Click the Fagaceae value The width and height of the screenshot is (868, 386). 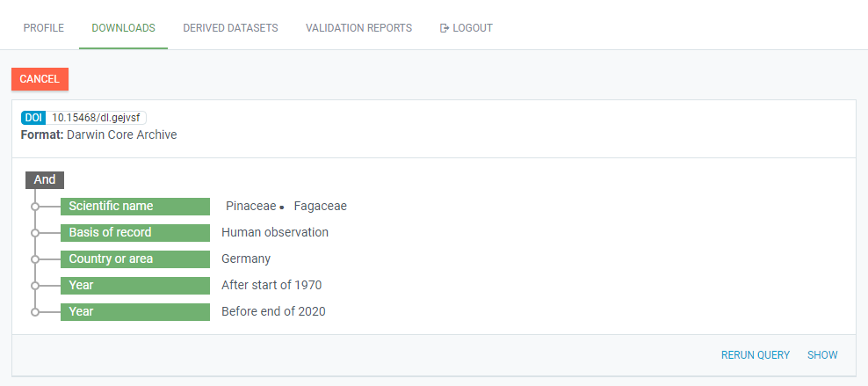(321, 207)
